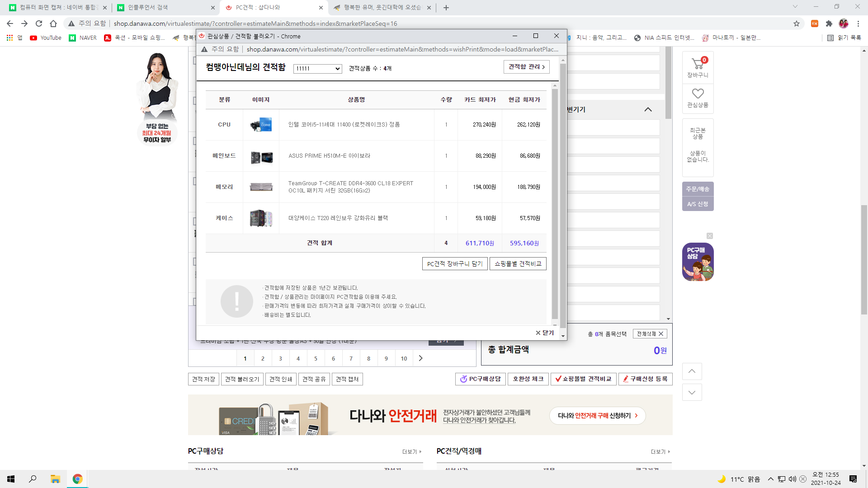The width and height of the screenshot is (868, 488).
Task: Open the 인텔 코어i5-11세대 11400 product name
Action: point(344,125)
